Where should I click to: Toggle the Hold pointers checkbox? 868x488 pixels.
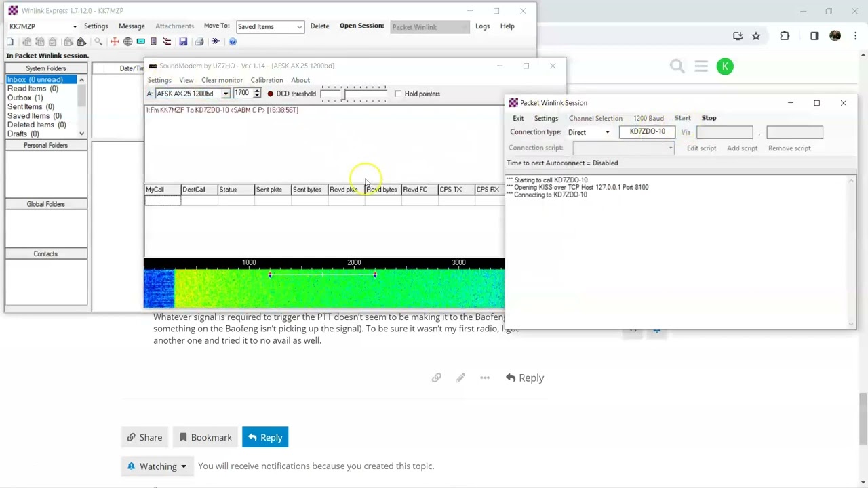(398, 94)
